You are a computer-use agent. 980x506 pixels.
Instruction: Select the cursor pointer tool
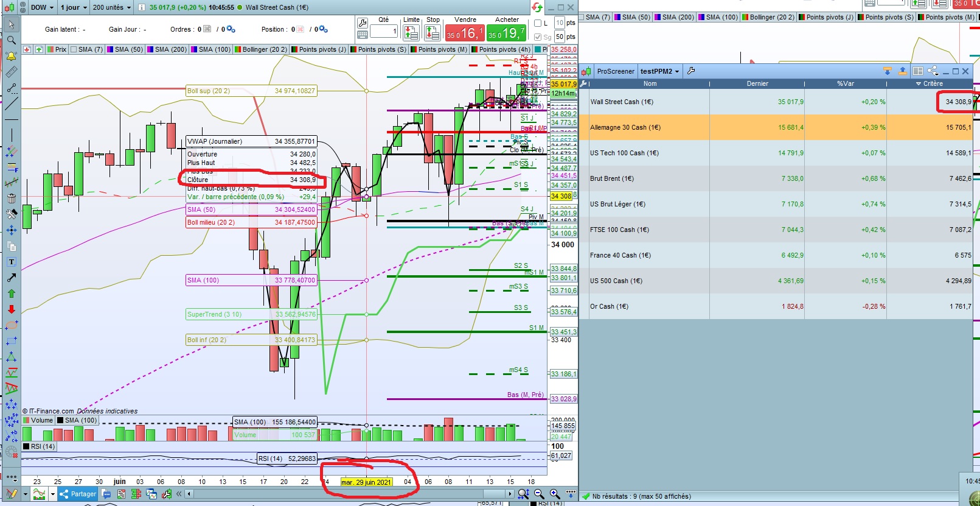point(11,25)
